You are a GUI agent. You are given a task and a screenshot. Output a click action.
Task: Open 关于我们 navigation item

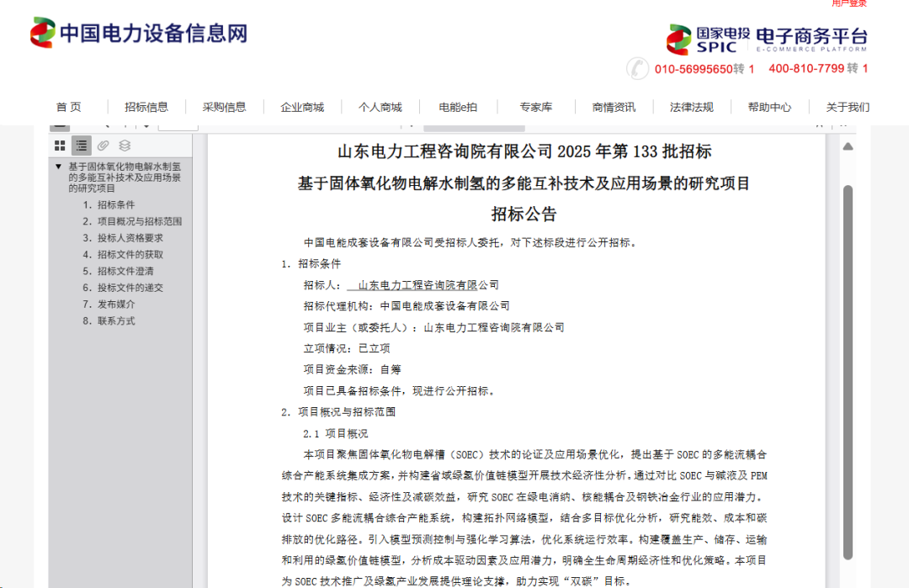point(848,107)
